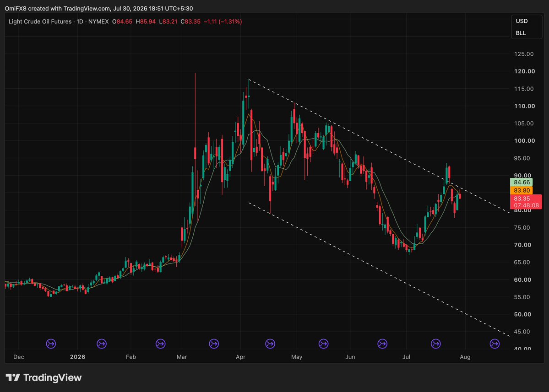Screen dimensions: 549x392
Task: Click the 70.00 price axis label
Action: pos(522,245)
